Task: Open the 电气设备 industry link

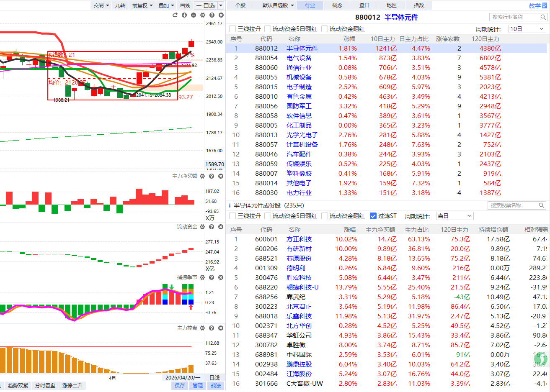Action: pos(299,58)
